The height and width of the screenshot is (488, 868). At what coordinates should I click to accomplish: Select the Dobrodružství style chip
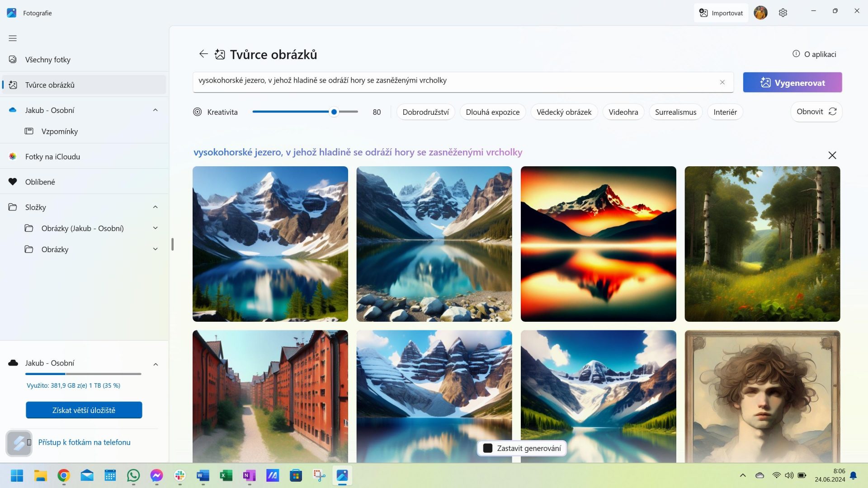tap(425, 112)
